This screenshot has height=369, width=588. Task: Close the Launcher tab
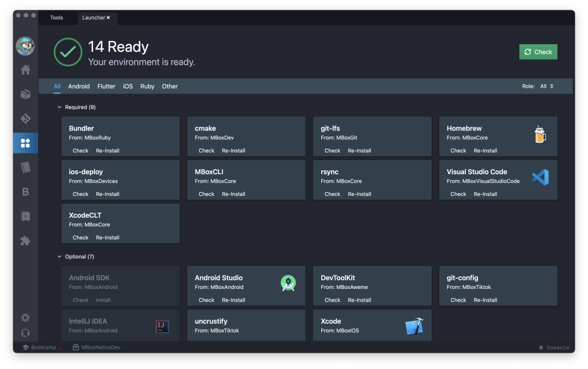(x=108, y=17)
